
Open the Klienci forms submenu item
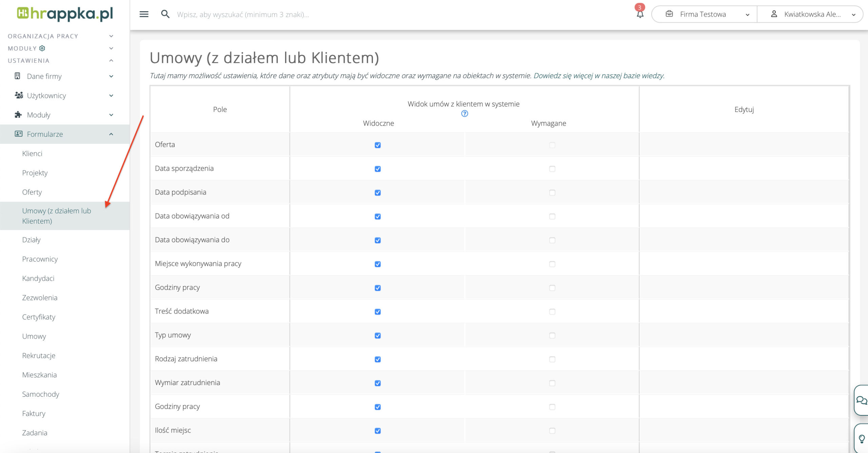32,153
